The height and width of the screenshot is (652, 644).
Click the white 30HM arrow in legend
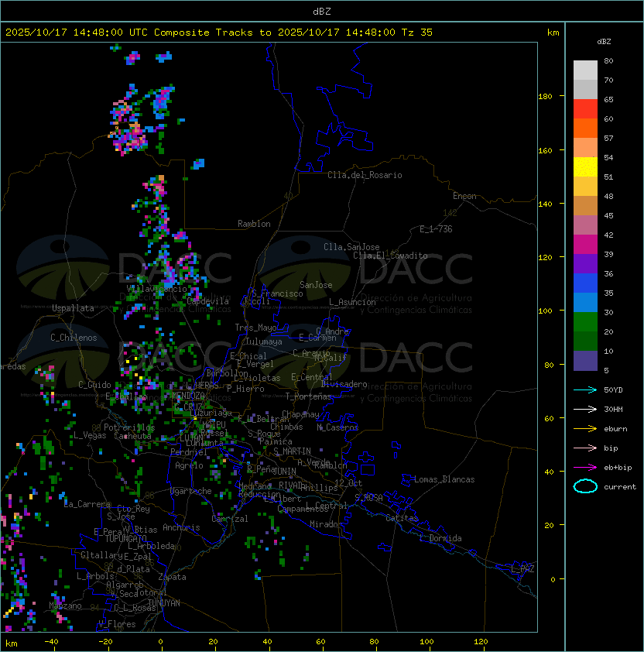[585, 409]
